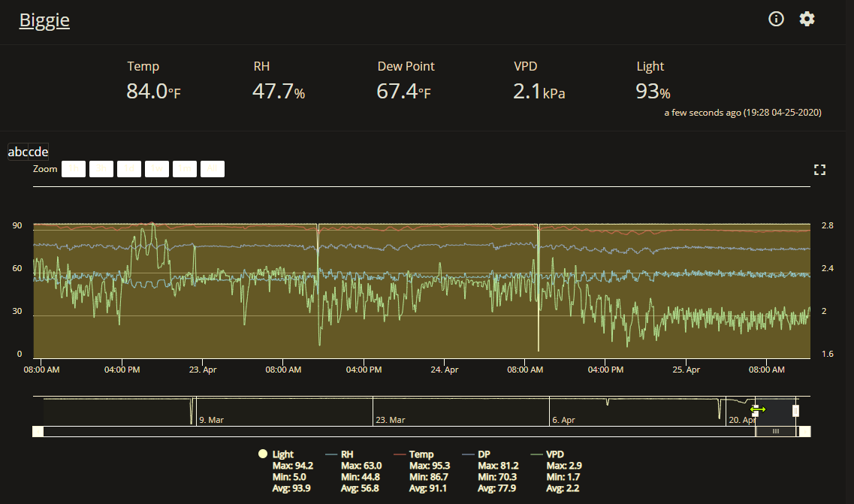Select the 1d zoom range
854x504 pixels.
pos(129,169)
